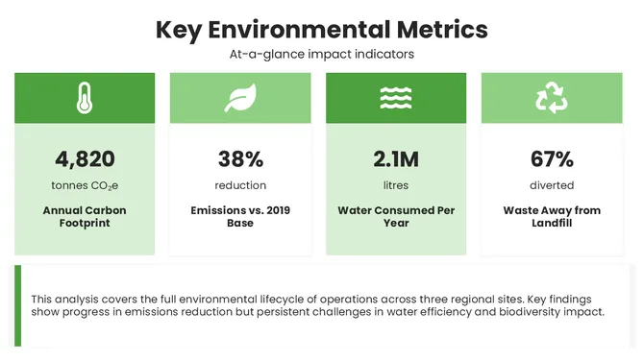
Task: Click the 'reduction' label
Action: coord(240,185)
